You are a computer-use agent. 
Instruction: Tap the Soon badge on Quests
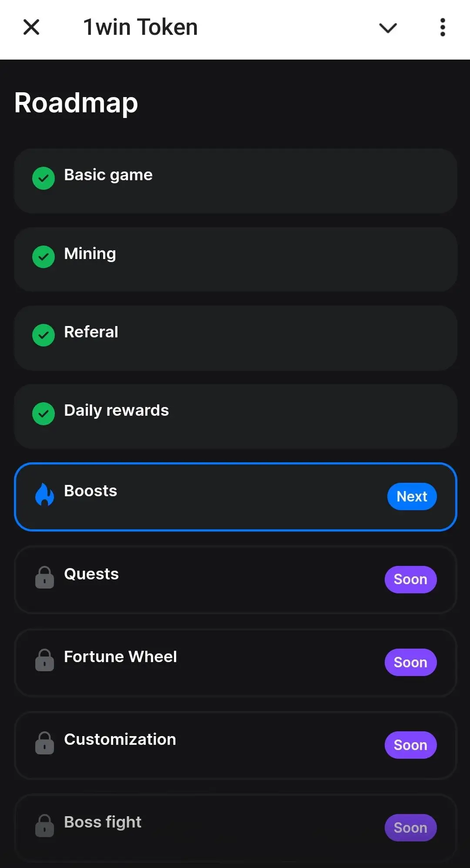click(x=410, y=579)
